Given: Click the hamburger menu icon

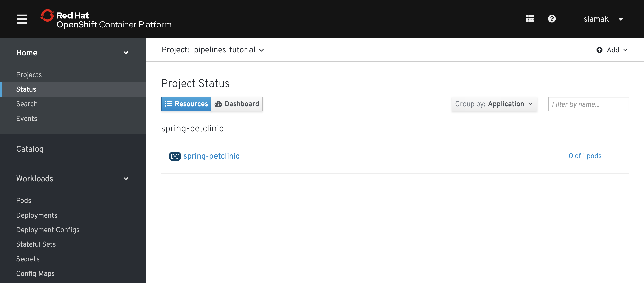Looking at the screenshot, I should pos(22,19).
